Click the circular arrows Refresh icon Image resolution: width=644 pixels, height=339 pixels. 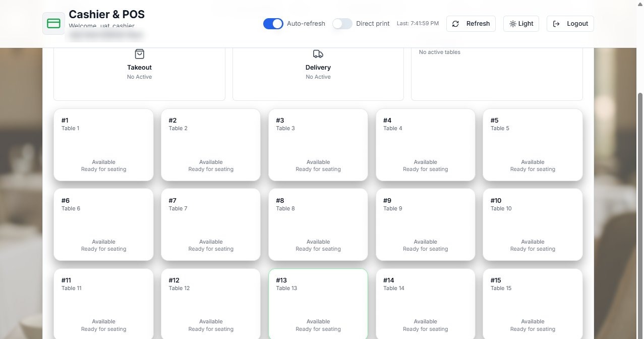coord(455,24)
